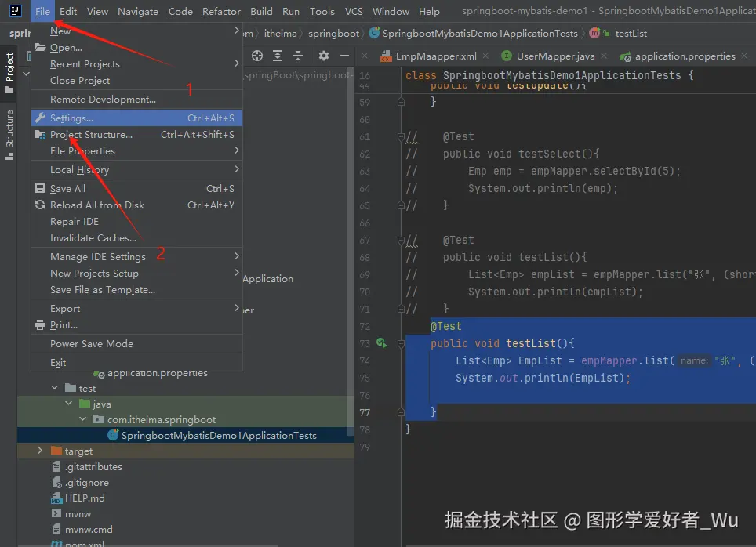Open the VCS menu

(x=354, y=11)
